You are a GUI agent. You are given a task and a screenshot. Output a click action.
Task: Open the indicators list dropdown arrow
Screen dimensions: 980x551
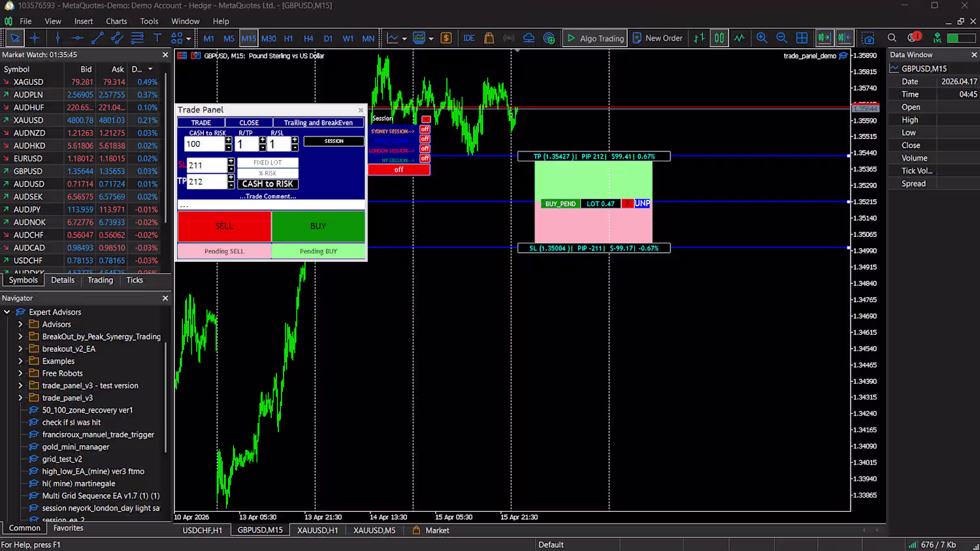[404, 39]
